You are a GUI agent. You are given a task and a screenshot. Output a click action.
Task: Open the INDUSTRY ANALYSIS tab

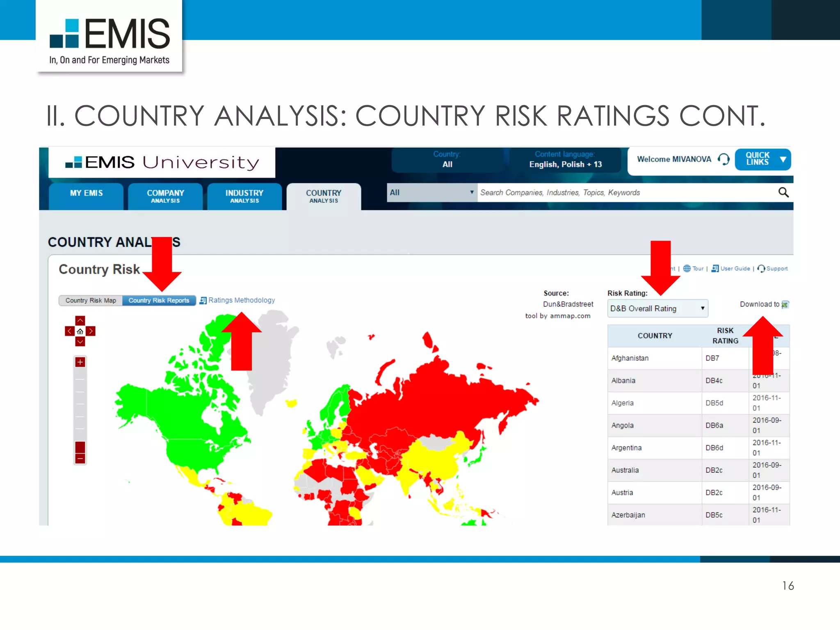click(x=244, y=196)
